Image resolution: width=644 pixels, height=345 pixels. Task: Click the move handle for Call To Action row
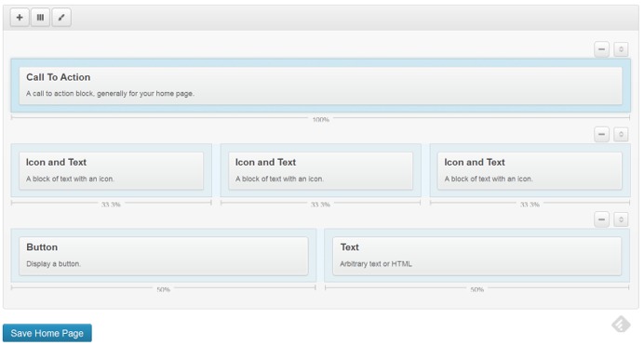[621, 49]
